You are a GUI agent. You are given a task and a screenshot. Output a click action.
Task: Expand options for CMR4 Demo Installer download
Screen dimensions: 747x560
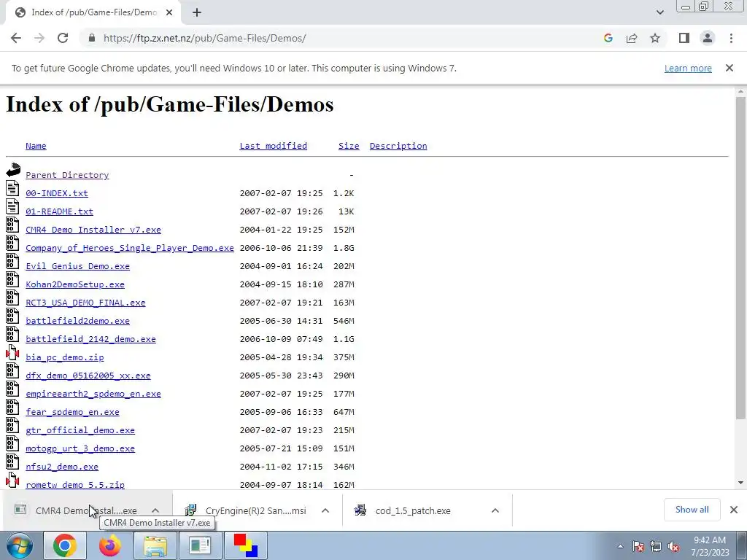pyautogui.click(x=155, y=510)
